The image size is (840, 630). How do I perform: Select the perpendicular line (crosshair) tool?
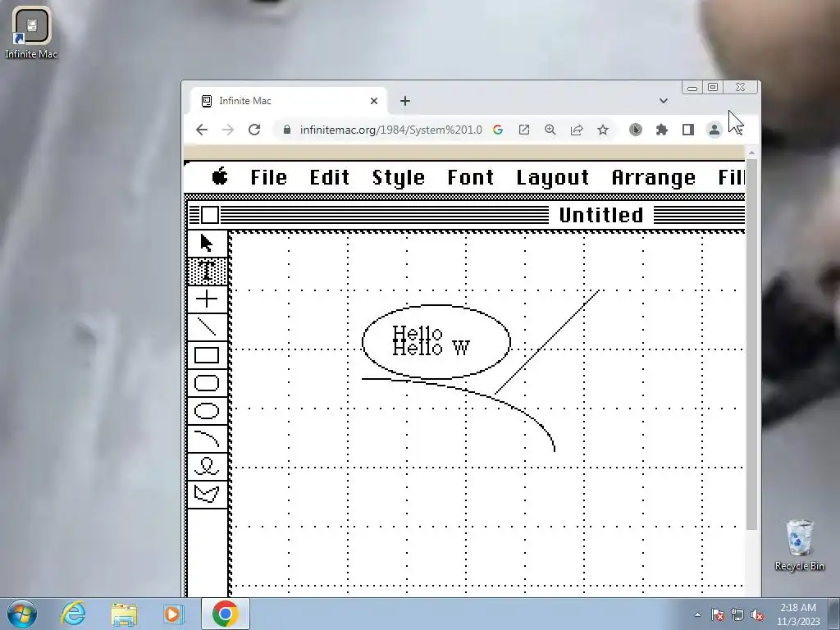coord(207,299)
